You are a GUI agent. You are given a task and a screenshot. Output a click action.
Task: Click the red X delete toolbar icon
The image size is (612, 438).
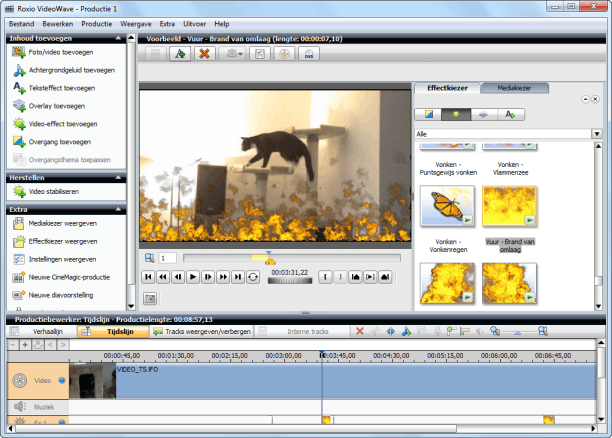click(205, 54)
